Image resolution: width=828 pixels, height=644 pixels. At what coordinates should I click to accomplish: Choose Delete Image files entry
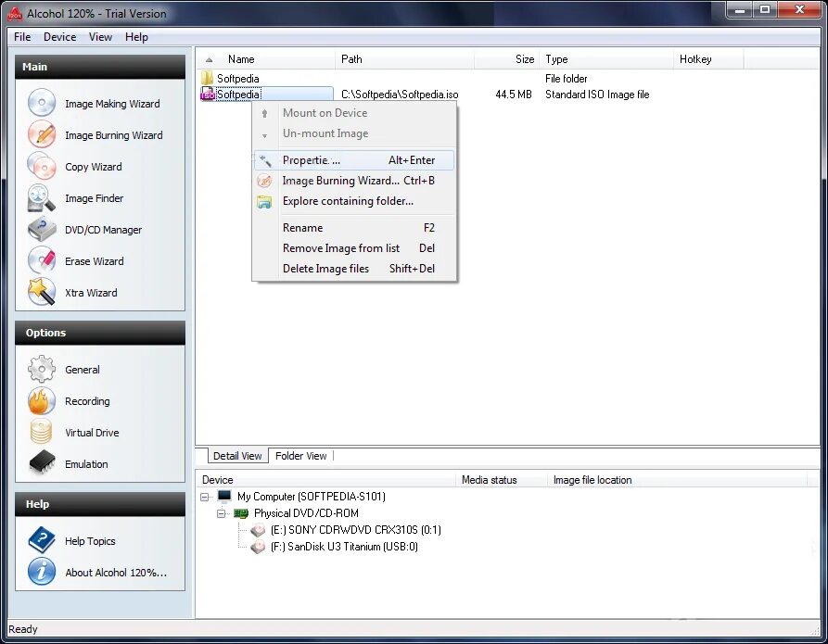(x=354, y=269)
